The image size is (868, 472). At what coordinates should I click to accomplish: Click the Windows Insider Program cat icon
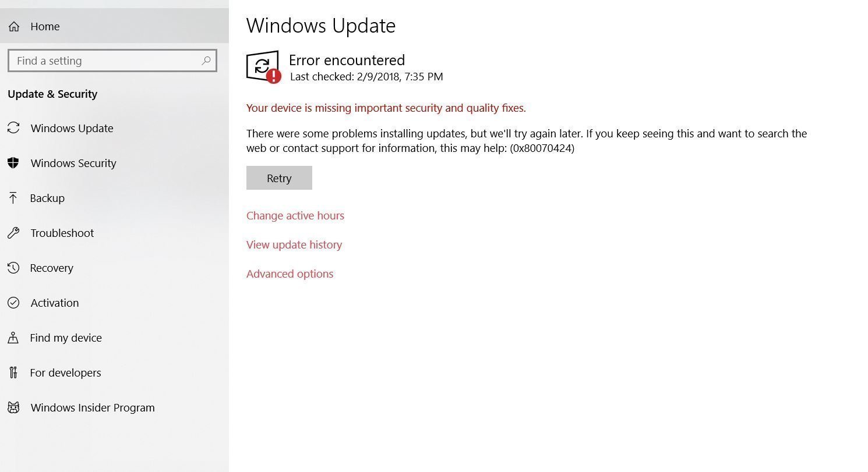(x=13, y=407)
